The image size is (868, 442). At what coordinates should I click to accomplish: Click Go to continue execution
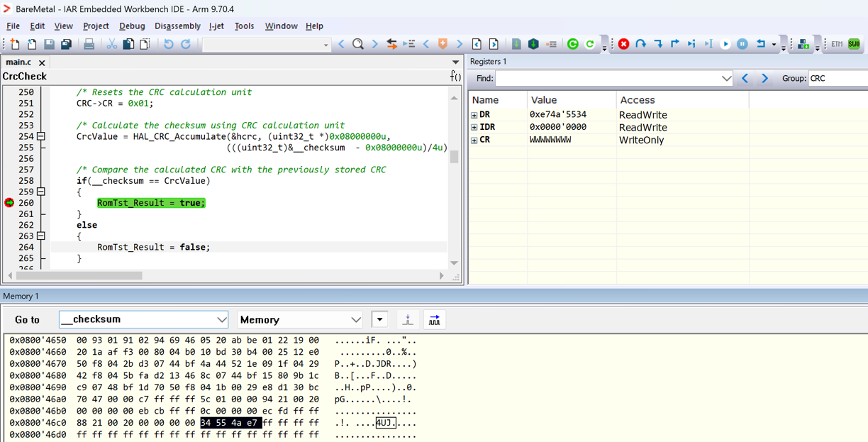(x=725, y=44)
